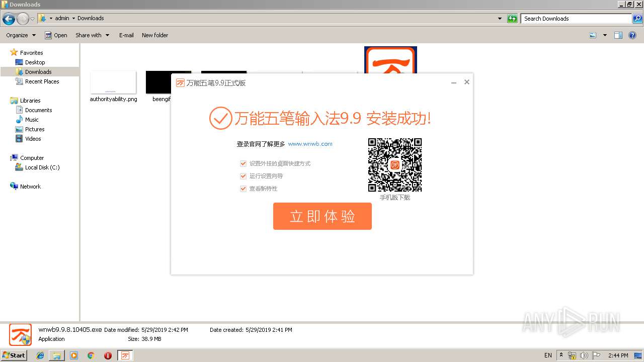Screen dimensions: 644x362
Task: Switch to 万能五笔 installer taskbar button
Action: point(125,355)
